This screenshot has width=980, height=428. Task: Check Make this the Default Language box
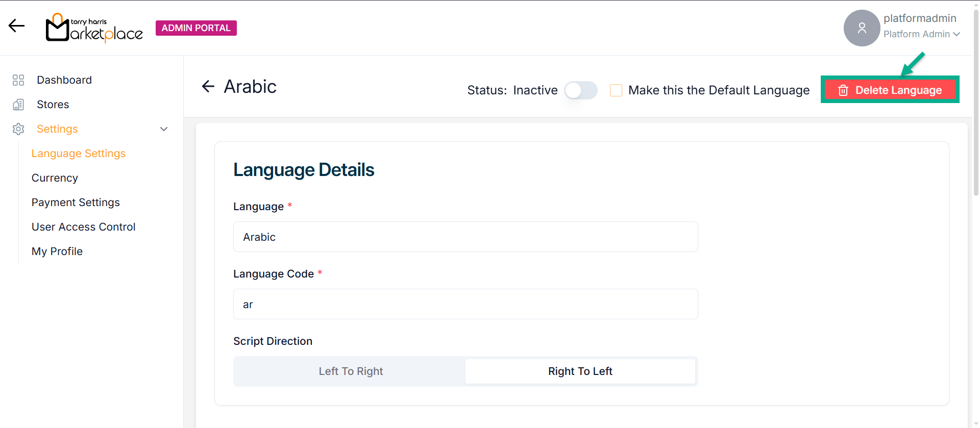[x=616, y=90]
